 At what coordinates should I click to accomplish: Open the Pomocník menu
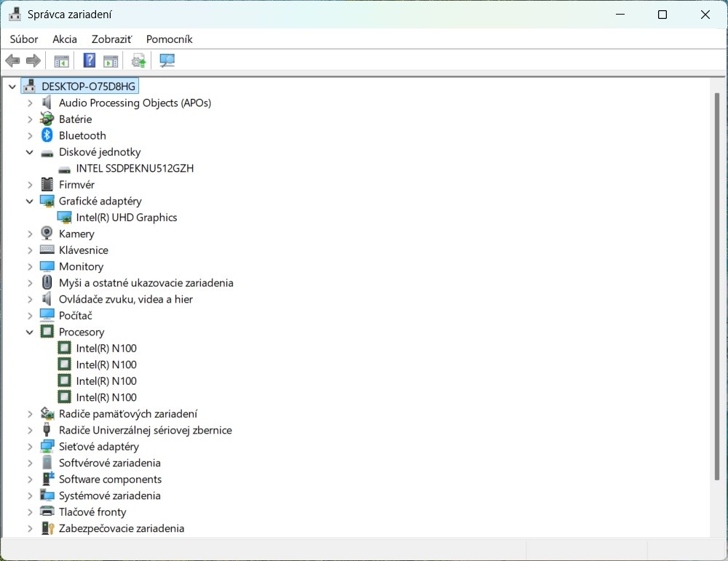click(169, 39)
